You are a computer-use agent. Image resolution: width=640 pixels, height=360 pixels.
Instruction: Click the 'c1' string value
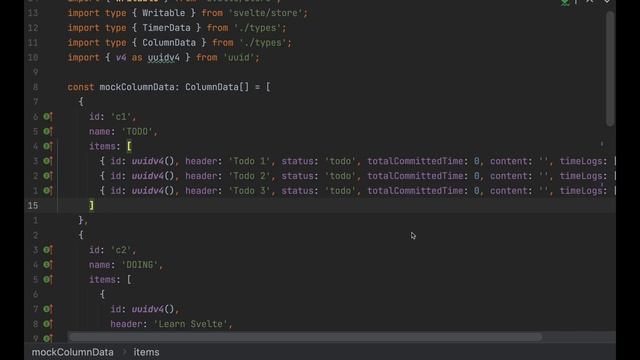tap(121, 117)
